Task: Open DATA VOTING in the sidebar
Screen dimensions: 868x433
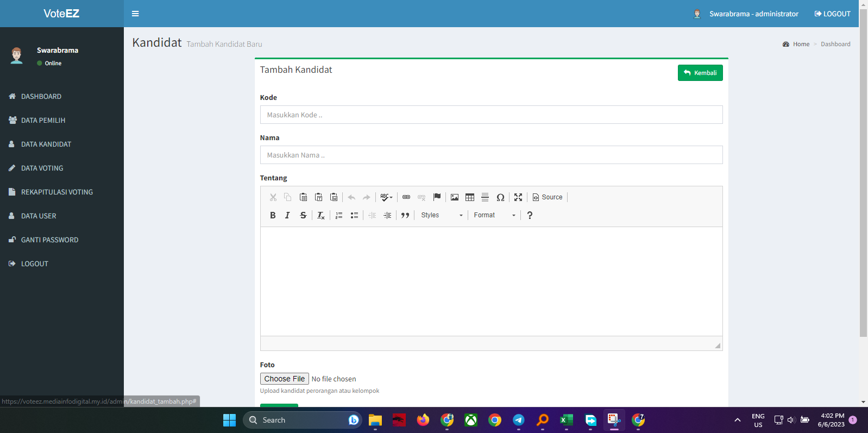Action: click(62, 168)
